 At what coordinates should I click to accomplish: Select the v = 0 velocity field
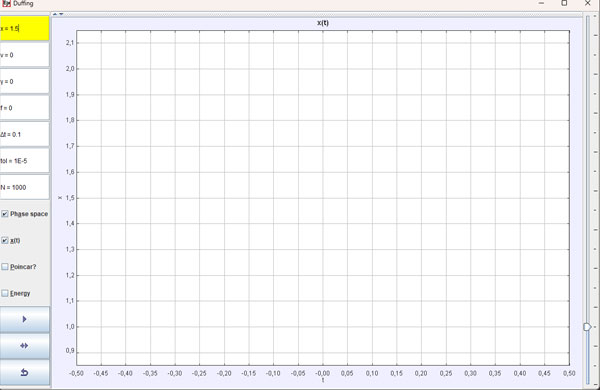(24, 55)
